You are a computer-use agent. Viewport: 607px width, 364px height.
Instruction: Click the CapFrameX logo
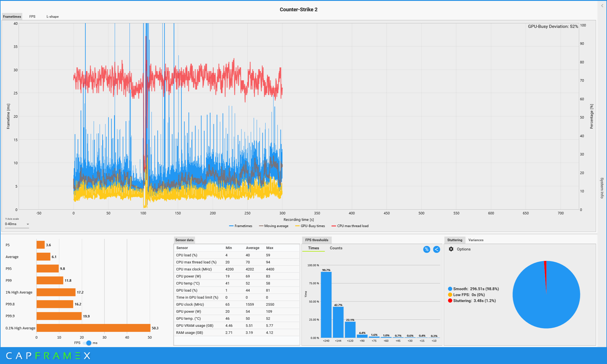point(48,356)
